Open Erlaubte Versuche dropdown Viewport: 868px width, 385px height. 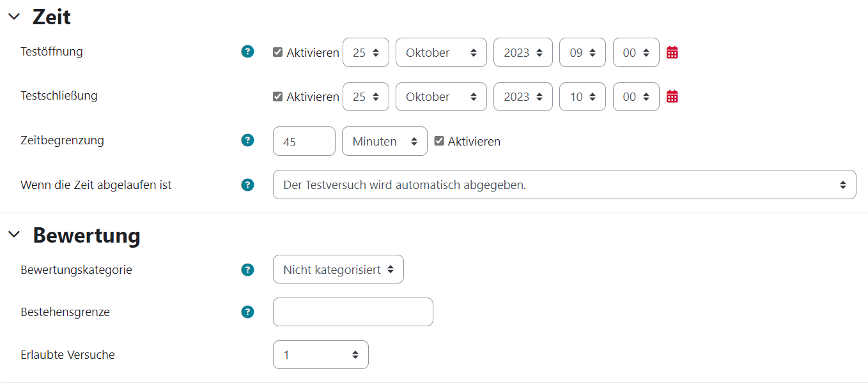pos(320,354)
